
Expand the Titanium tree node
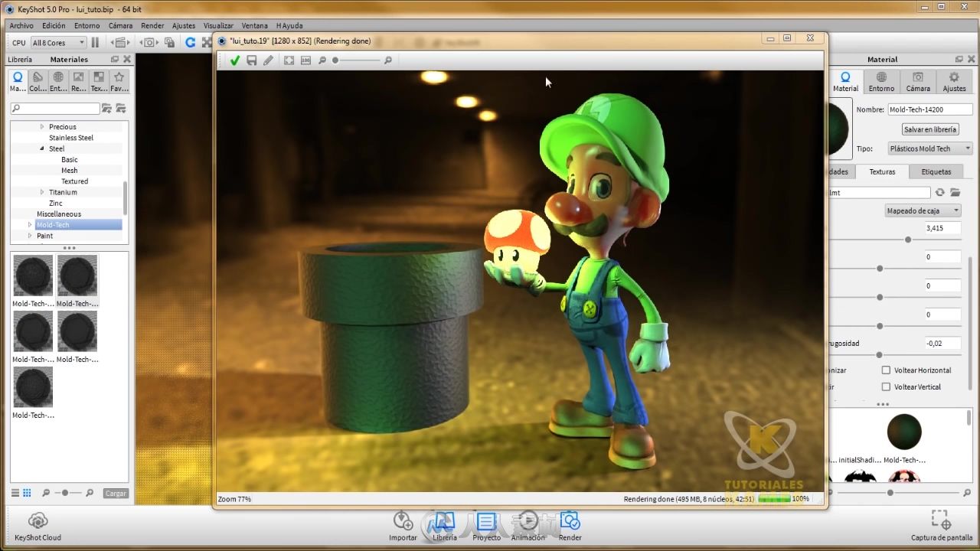click(x=43, y=192)
